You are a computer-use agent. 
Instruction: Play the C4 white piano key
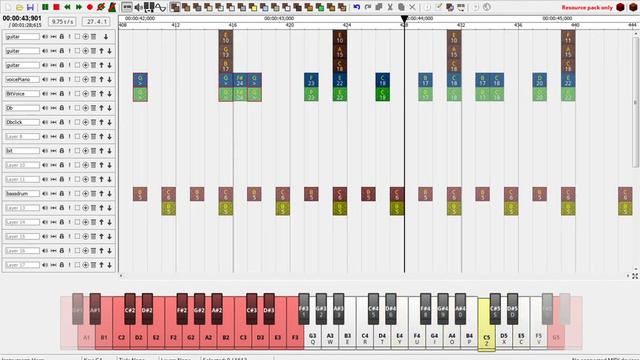(364, 337)
